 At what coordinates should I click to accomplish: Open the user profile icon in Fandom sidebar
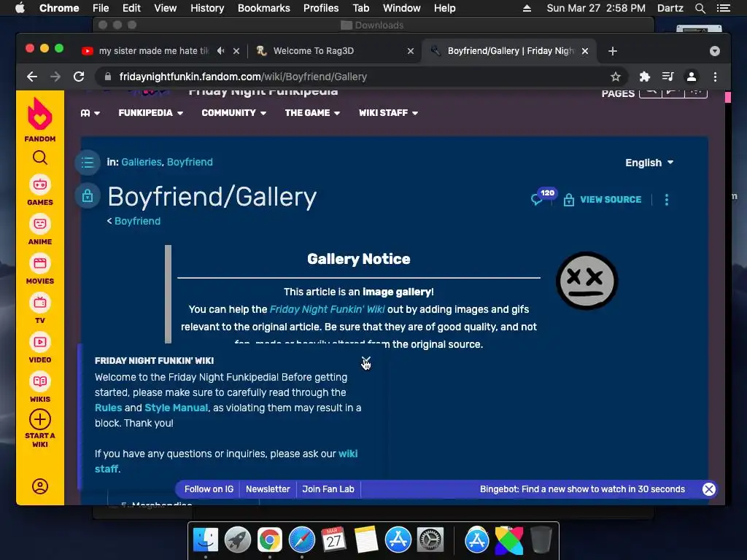[x=40, y=486]
